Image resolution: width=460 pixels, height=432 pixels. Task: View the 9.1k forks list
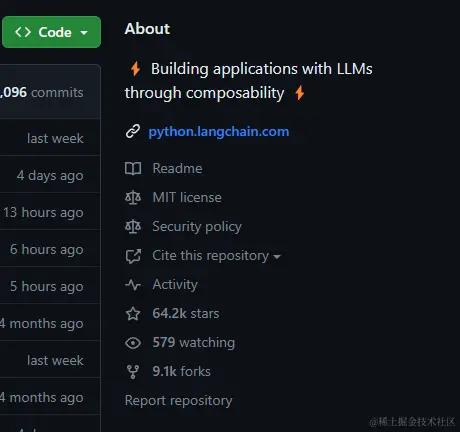(x=181, y=371)
